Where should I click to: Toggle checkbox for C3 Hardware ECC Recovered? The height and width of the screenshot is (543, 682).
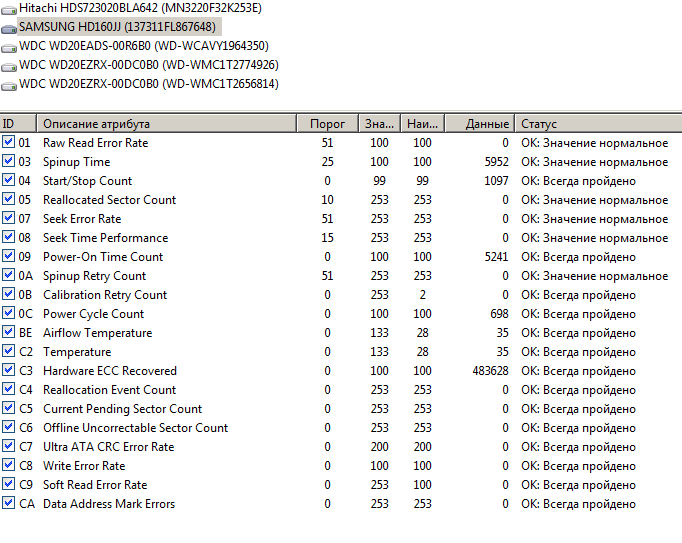pyautogui.click(x=8, y=370)
